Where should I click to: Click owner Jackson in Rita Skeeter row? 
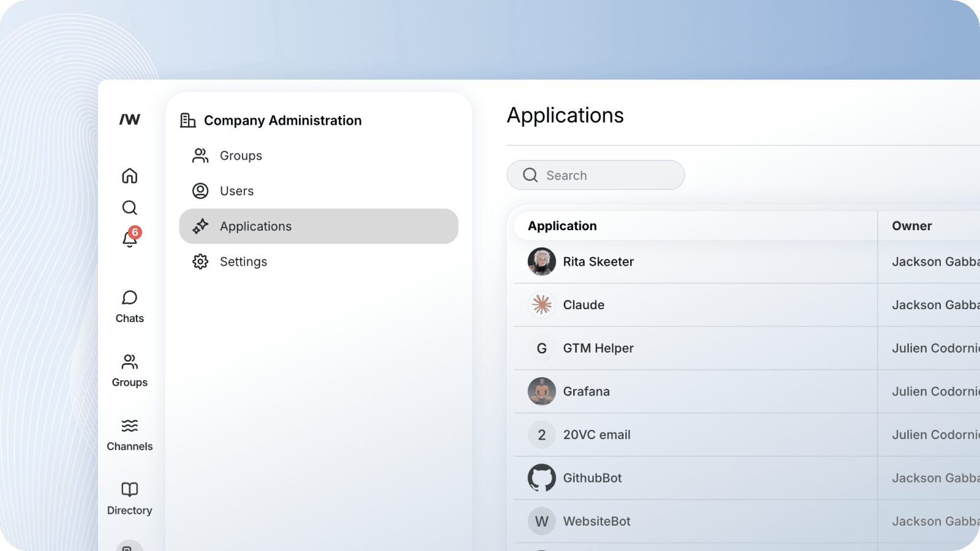point(936,261)
